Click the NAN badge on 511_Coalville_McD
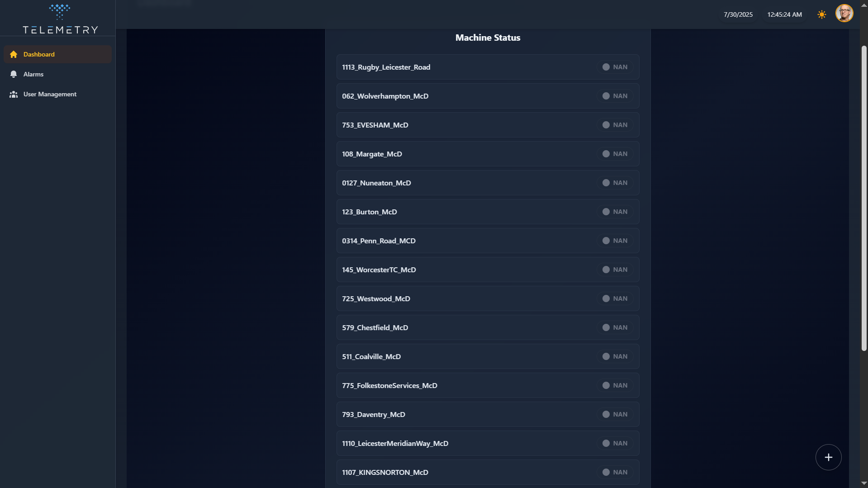Screen dimensions: 868x488 [x=615, y=356]
